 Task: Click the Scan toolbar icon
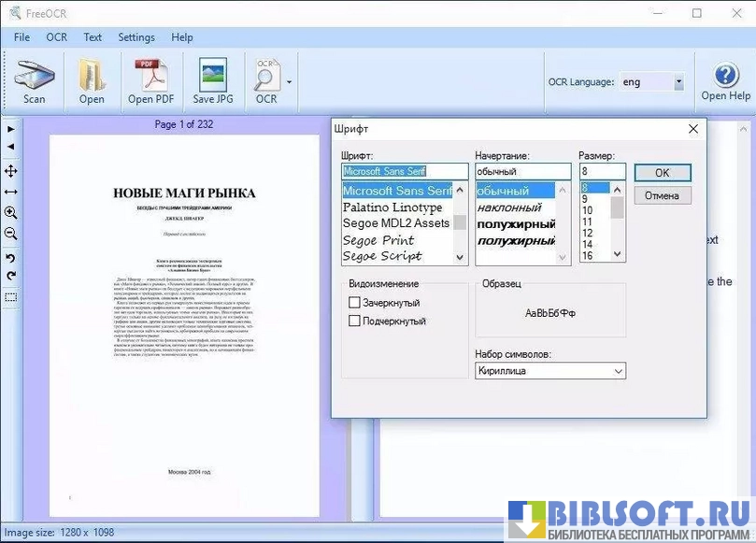tap(34, 79)
